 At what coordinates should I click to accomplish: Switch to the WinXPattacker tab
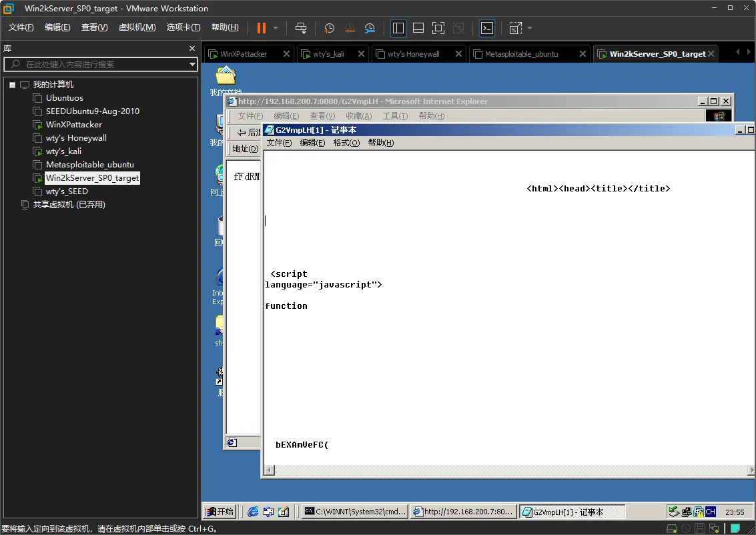click(244, 54)
